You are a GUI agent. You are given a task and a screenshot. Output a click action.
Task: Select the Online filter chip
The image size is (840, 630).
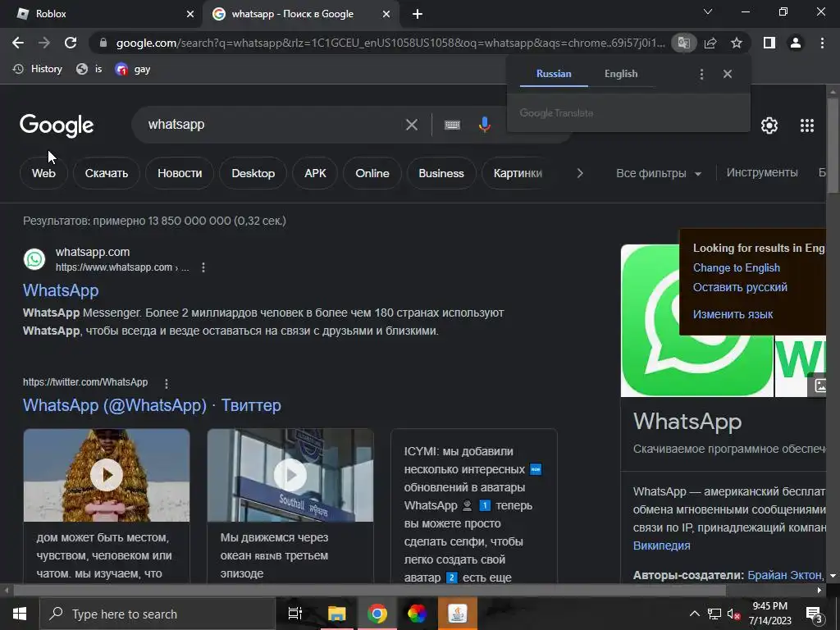(372, 174)
